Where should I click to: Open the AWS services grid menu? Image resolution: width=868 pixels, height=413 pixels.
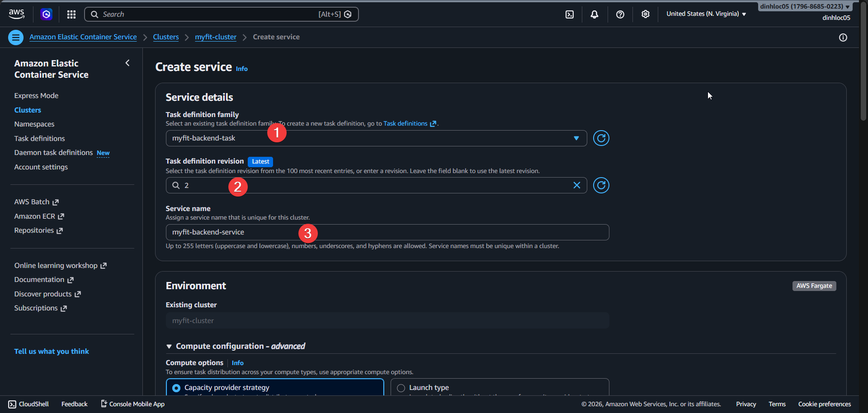[71, 14]
